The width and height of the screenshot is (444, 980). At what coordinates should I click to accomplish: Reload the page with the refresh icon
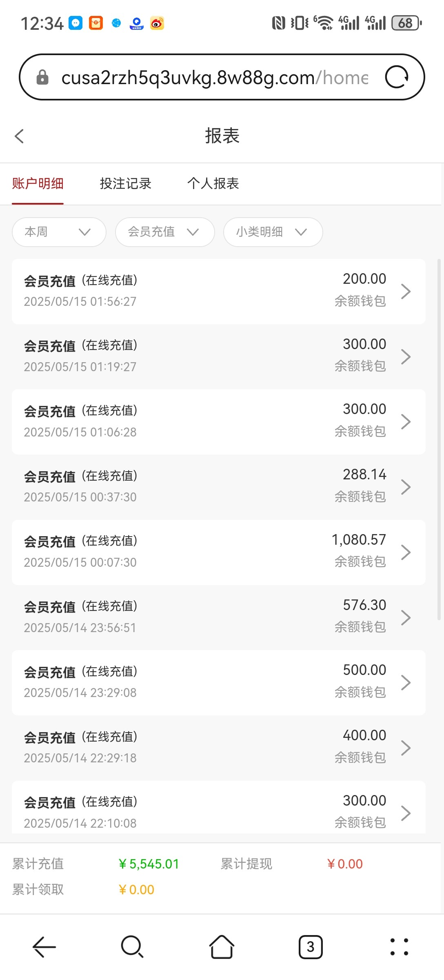pos(396,77)
